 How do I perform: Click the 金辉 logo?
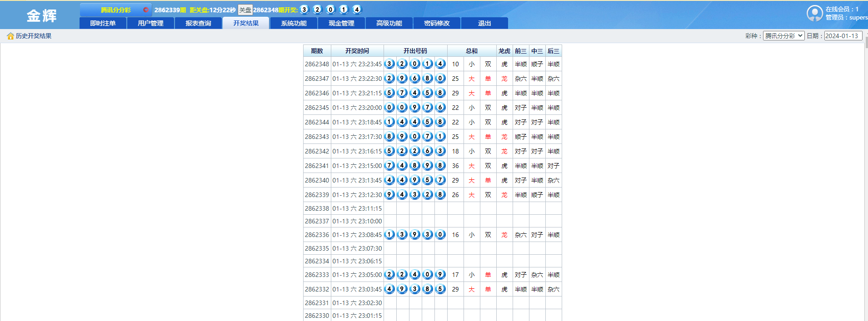click(41, 15)
